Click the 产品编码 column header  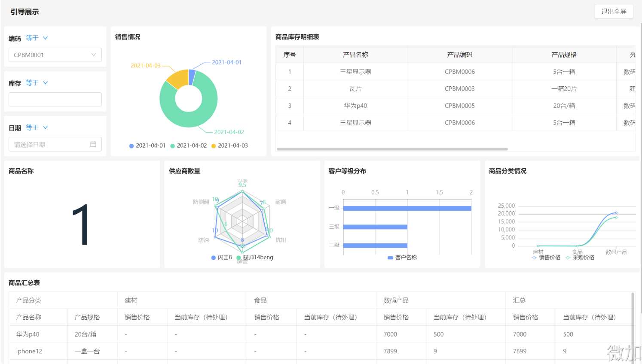coord(460,55)
